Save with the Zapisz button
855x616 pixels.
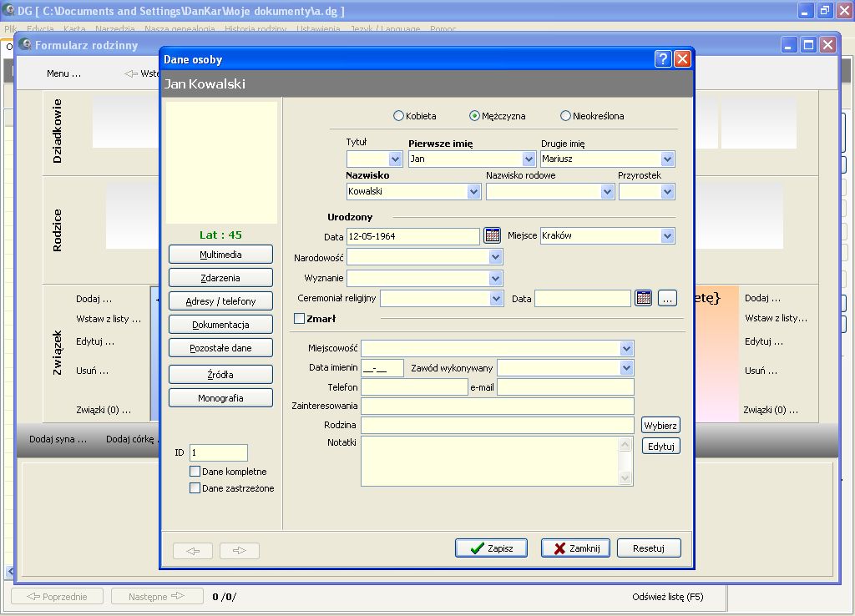491,548
